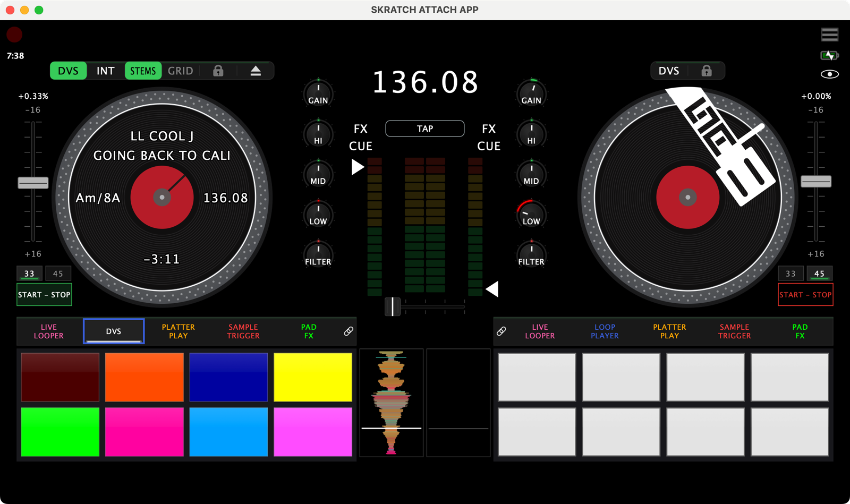Click the Skratch sticker on right platter
Image resolution: width=850 pixels, height=504 pixels.
[x=721, y=146]
